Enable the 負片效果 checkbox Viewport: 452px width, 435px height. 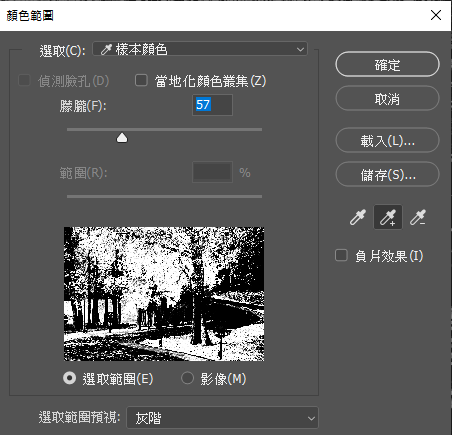tap(341, 255)
